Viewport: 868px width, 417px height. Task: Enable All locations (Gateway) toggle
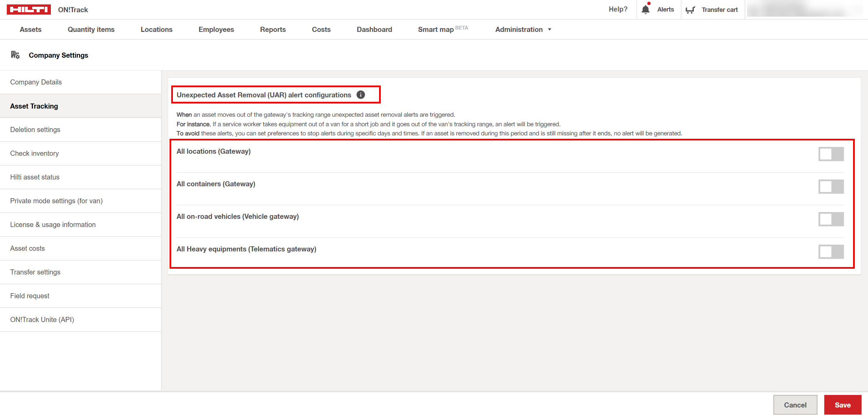click(831, 154)
